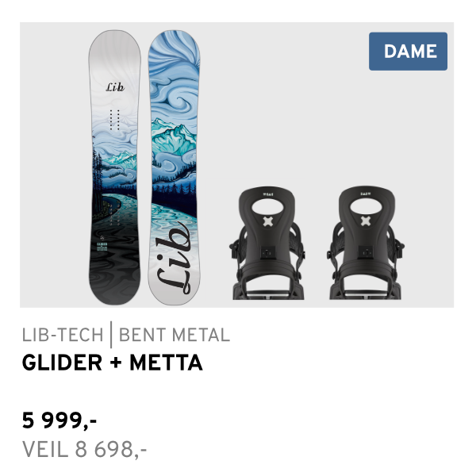Click the large Lib logo on right board
The image size is (476, 476).
[175, 258]
